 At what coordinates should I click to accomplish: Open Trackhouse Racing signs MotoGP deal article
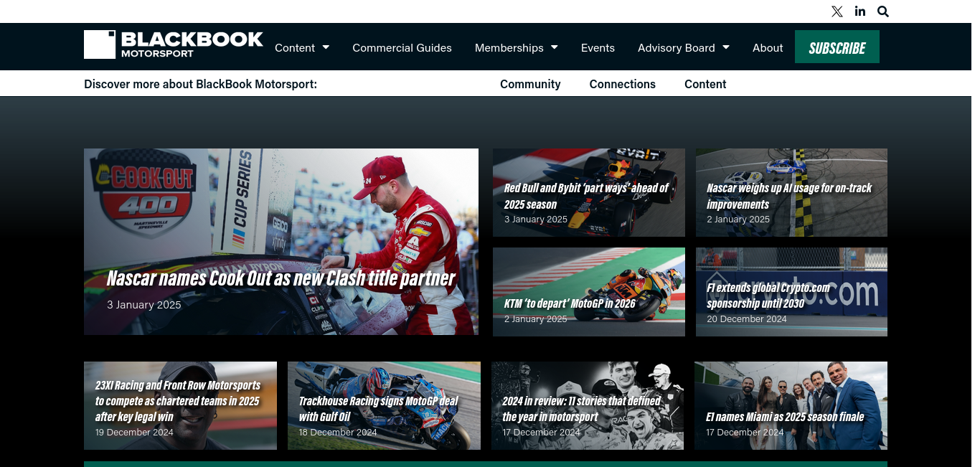click(x=378, y=409)
